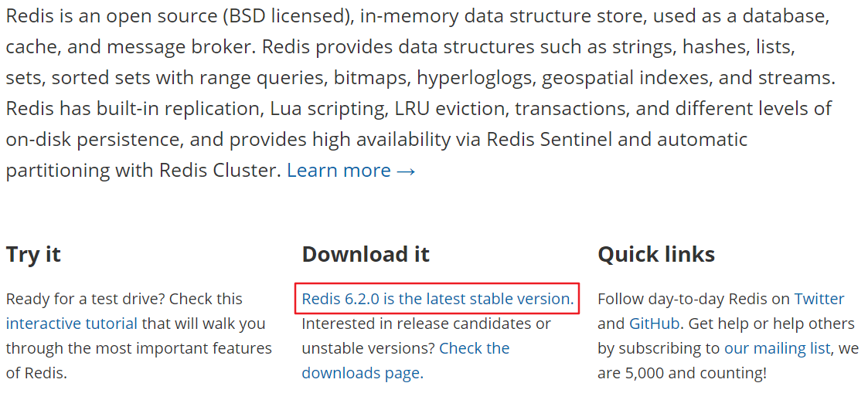Go to the downloads page link

point(362,373)
